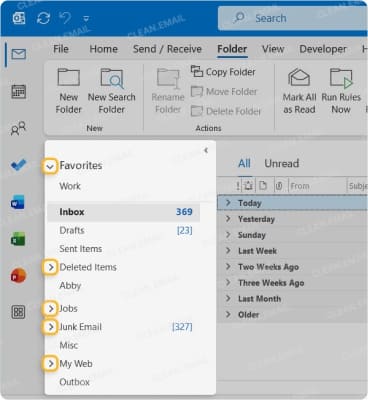368x400 pixels.
Task: Open the Calendar view in sidebar
Action: pyautogui.click(x=19, y=92)
